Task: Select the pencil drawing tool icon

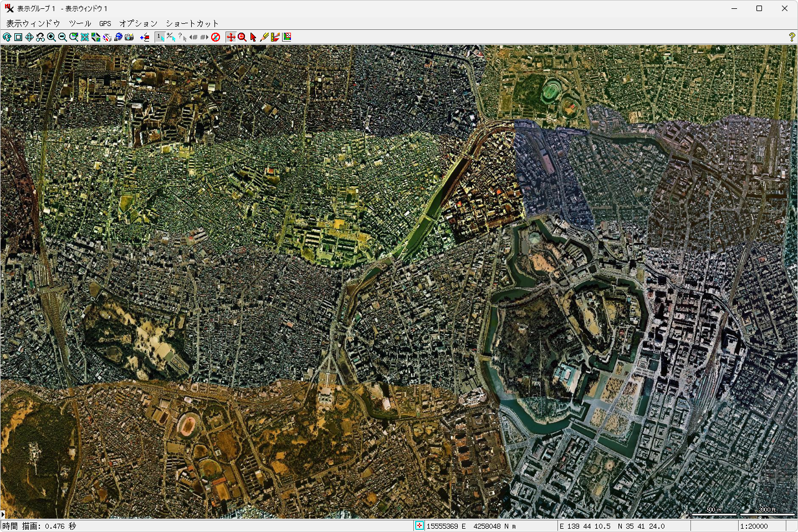Action: (x=264, y=37)
